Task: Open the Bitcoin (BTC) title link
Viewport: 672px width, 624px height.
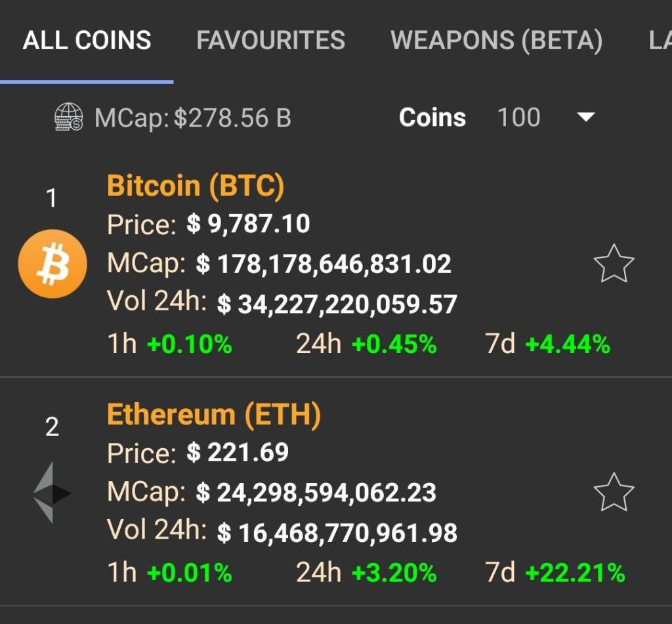Action: pyautogui.click(x=196, y=186)
